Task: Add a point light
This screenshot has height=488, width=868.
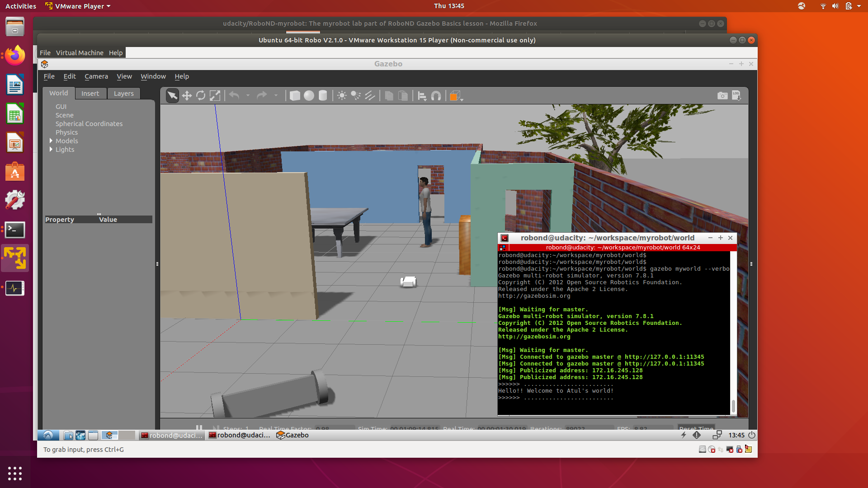Action: [342, 96]
